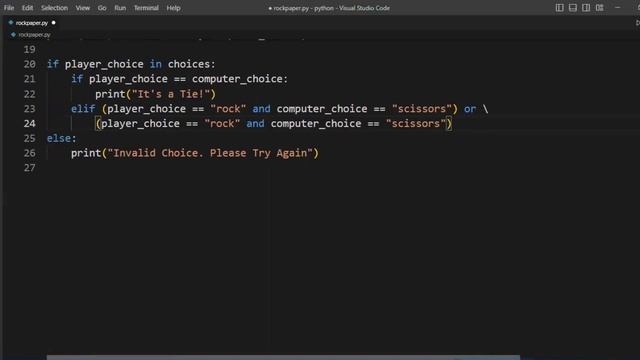Click line number 24 in the gutter
Screen dimensions: 640x360
(x=29, y=124)
